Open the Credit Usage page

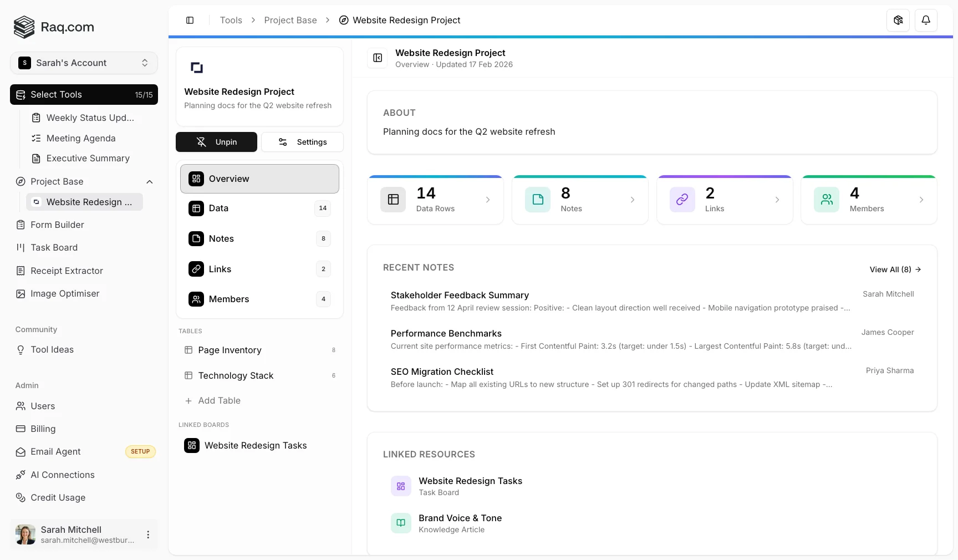pos(58,497)
